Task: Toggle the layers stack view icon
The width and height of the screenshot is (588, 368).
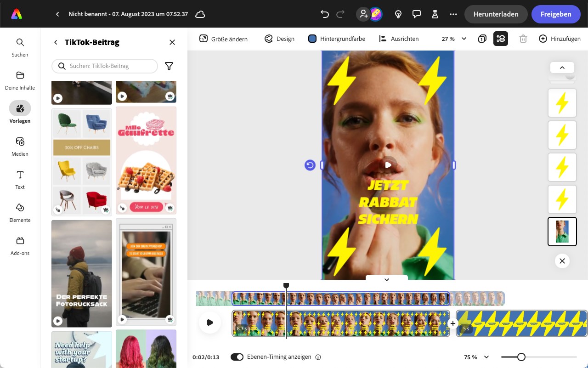Action: (501, 39)
